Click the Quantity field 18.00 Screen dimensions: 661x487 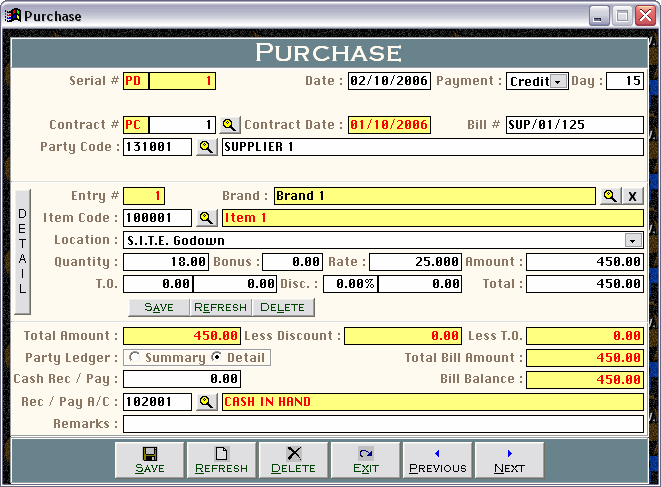pyautogui.click(x=166, y=262)
